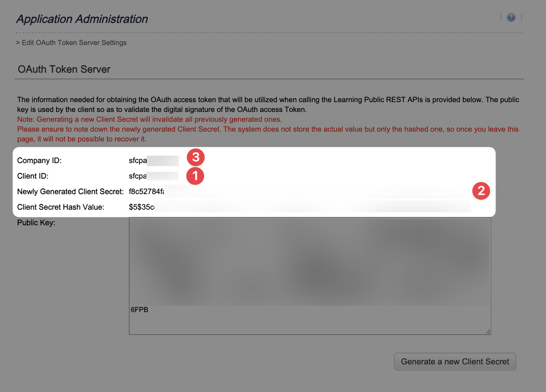The image size is (546, 392).
Task: Click the red Note warning about invalidation
Action: (x=149, y=120)
